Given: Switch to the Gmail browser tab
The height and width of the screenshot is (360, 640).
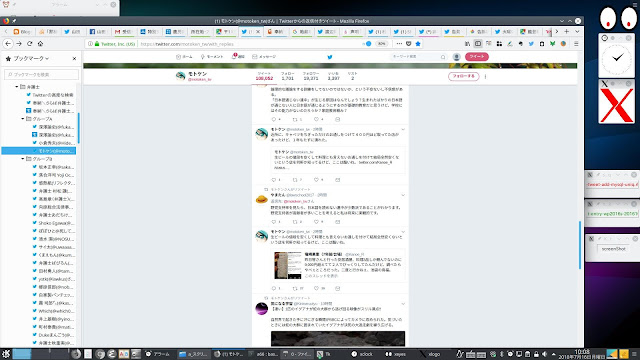Looking at the screenshot, I should coord(123,31).
